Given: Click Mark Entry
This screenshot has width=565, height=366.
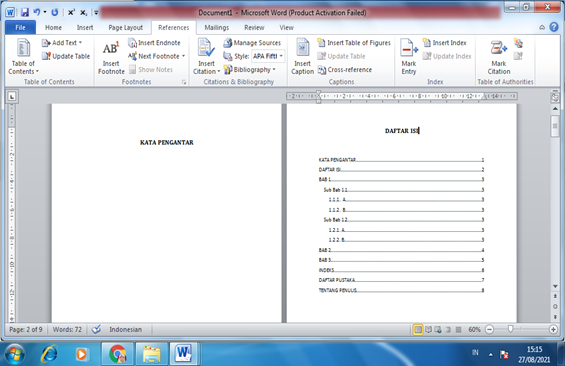Looking at the screenshot, I should [x=409, y=57].
